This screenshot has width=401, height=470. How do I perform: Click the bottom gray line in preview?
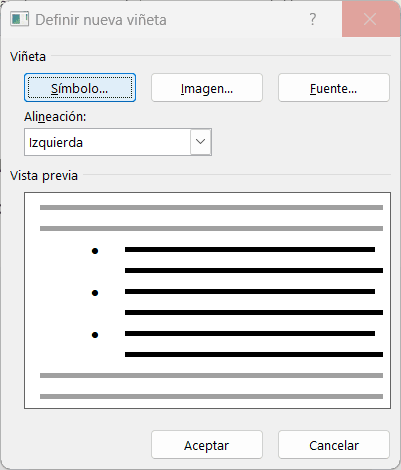coord(211,396)
